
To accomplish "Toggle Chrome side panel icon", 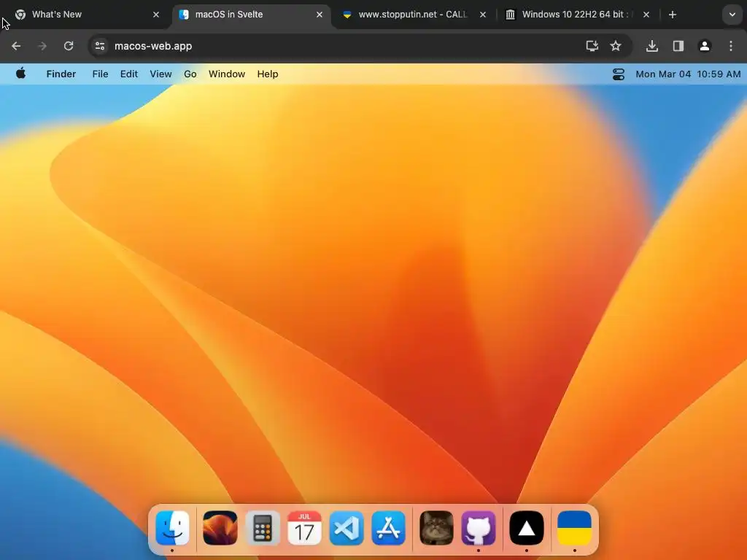I will [x=678, y=46].
